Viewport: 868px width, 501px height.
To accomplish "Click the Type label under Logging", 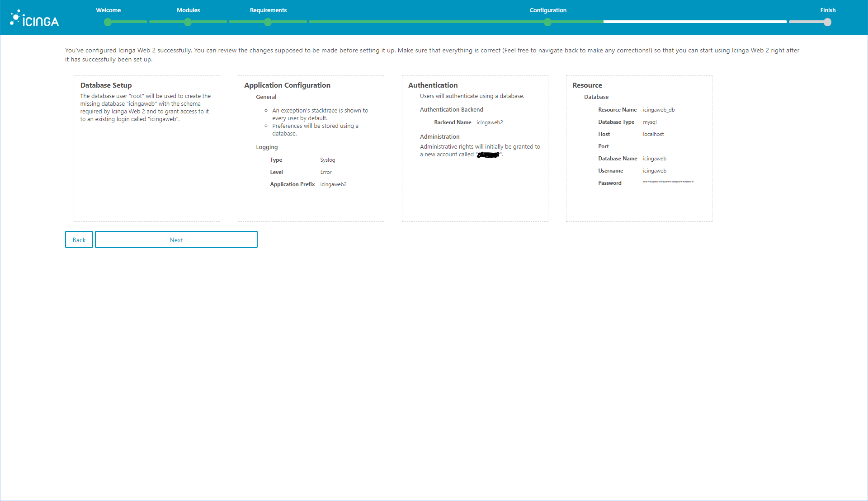I will (276, 160).
